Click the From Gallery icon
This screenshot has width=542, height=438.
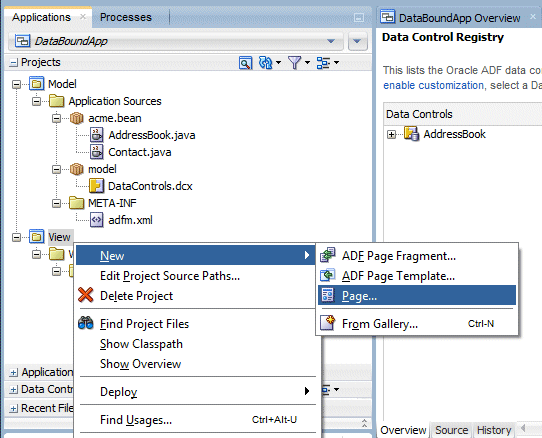tap(327, 323)
